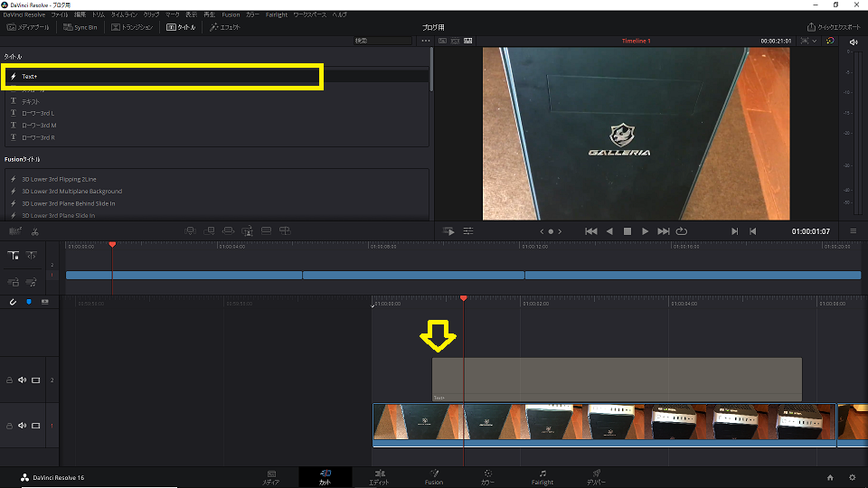Disable track 1 video visibility
868x488 pixels.
(x=36, y=426)
